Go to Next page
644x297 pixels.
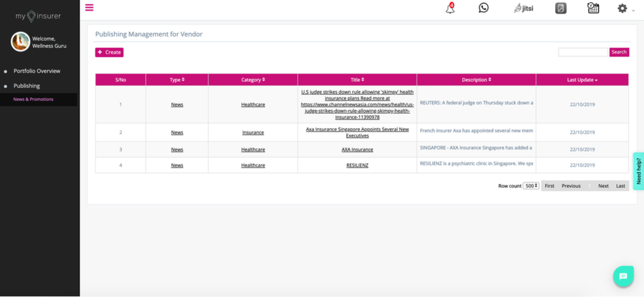coord(603,186)
